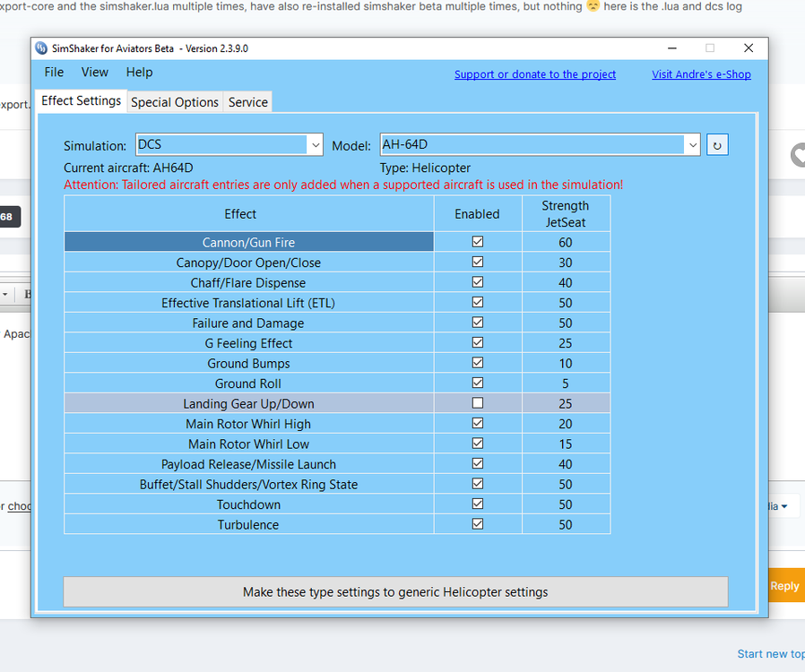Screen dimensions: 805x672
Task: Switch to the Service tab
Action: (x=247, y=101)
